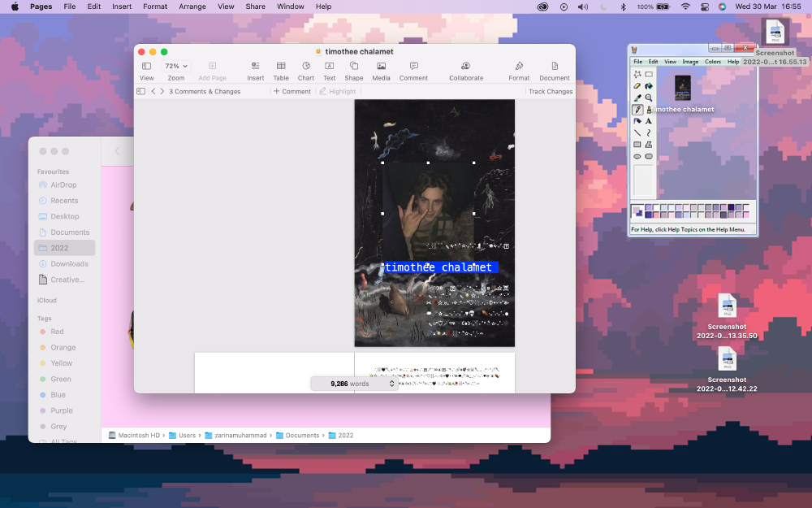Click the Wi-Fi status icon in menu bar
The height and width of the screenshot is (508, 812).
tap(685, 7)
